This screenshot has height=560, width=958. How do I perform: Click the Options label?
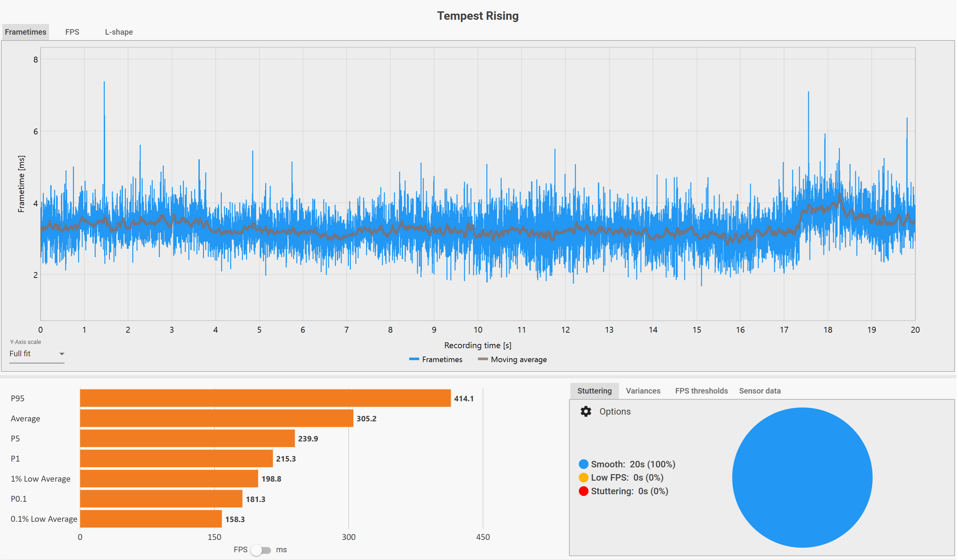(x=615, y=412)
